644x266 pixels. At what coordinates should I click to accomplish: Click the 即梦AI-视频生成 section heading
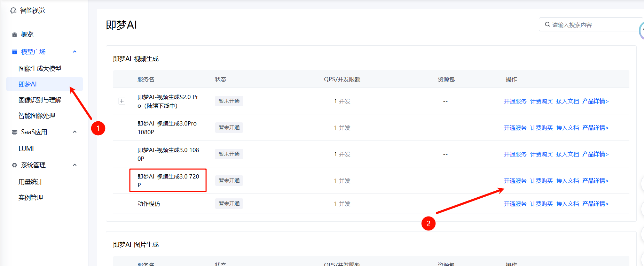(x=136, y=59)
